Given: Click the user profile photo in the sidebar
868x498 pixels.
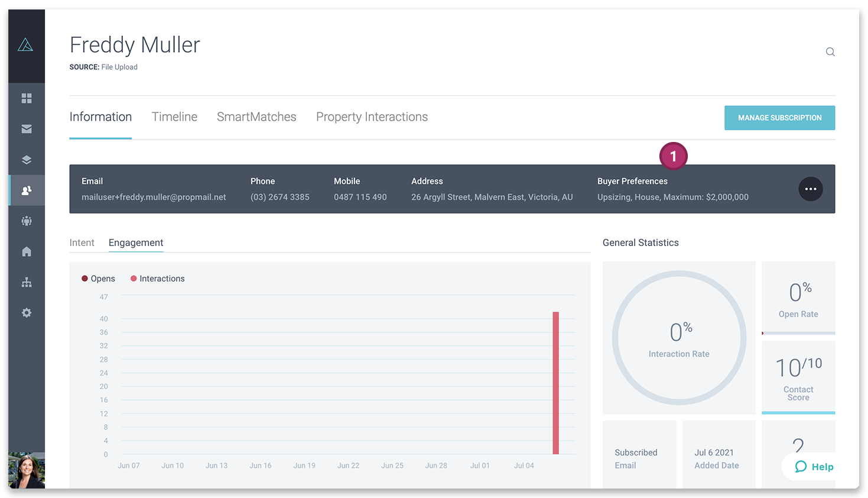Looking at the screenshot, I should point(27,471).
